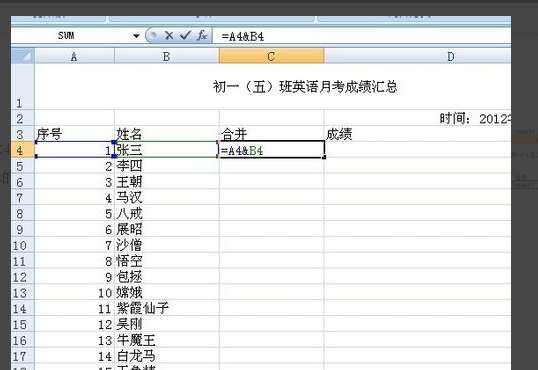This screenshot has width=538, height=370.
Task: Click inside the formula bar text
Action: coord(361,36)
